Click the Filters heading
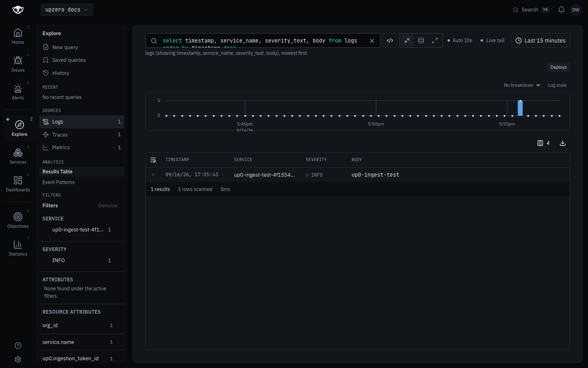 pos(50,206)
